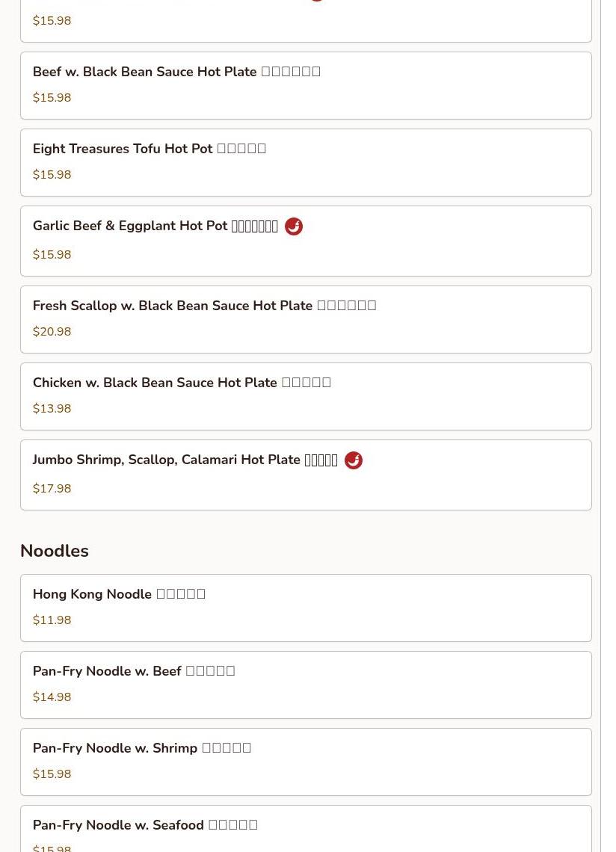The image size is (616, 852).
Task: Click the spicy chili icon beside Jumbo Shrimp, Scallop, Calamari
Action: (354, 460)
